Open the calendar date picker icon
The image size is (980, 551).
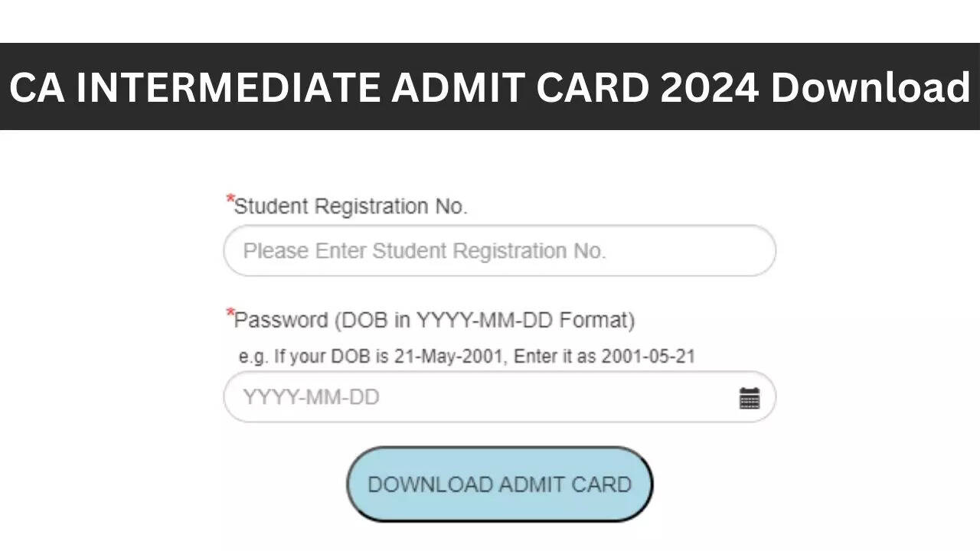coord(749,398)
